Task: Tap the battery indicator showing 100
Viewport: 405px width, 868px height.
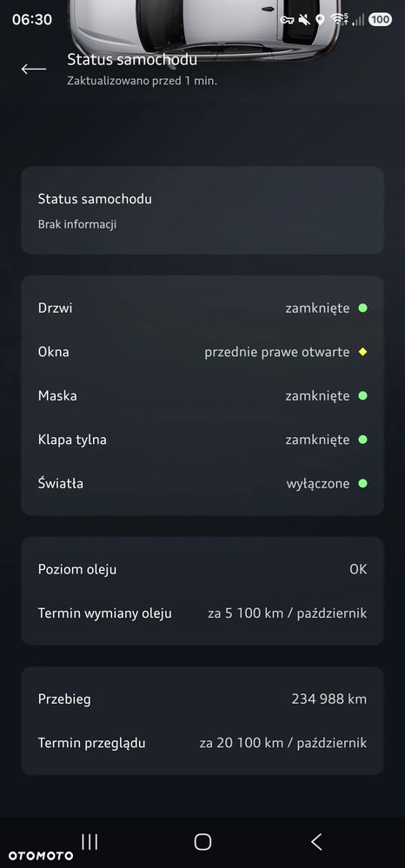Action: [x=380, y=20]
